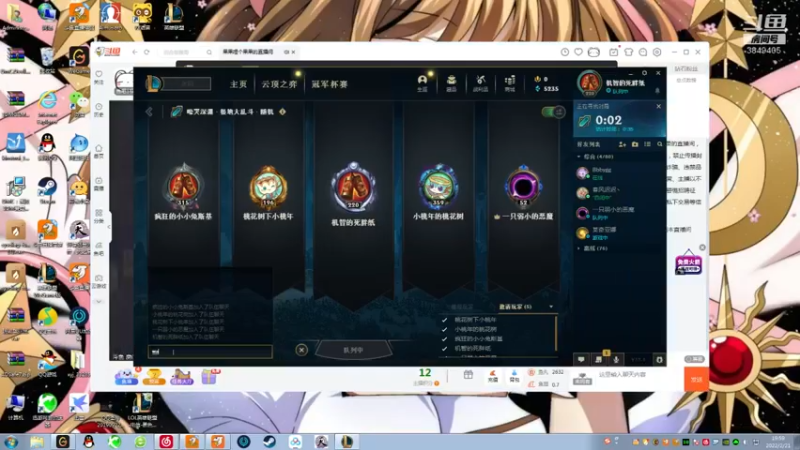The image size is (800, 450).
Task: Open the Profile icon in top navigation
Action: (x=422, y=83)
